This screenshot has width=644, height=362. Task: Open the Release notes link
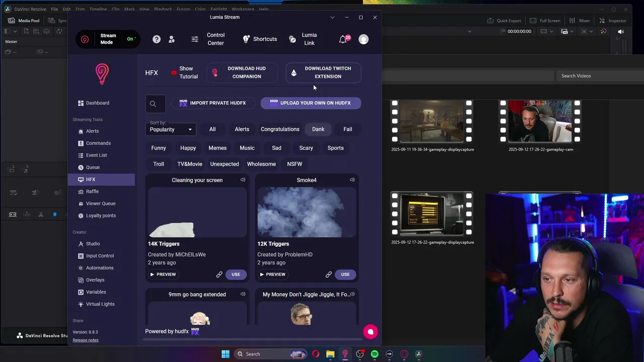tap(86, 340)
